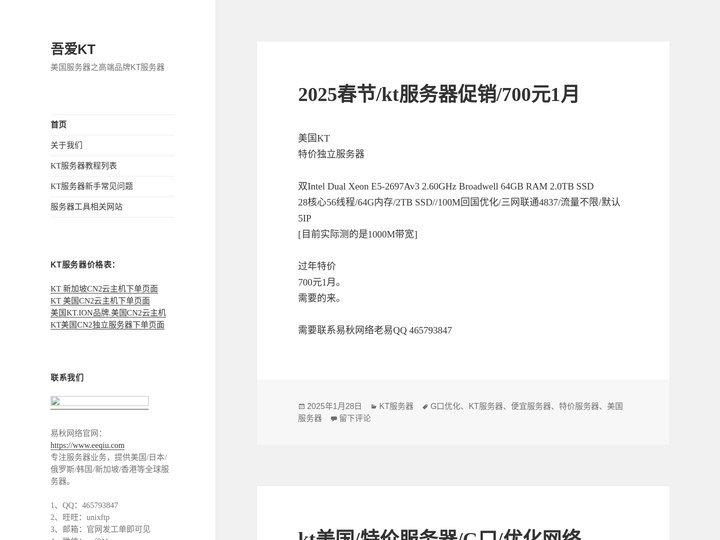This screenshot has width=720, height=540.
Task: Select text [目前实际测的是1000M带宽]
Action: pyautogui.click(x=358, y=234)
